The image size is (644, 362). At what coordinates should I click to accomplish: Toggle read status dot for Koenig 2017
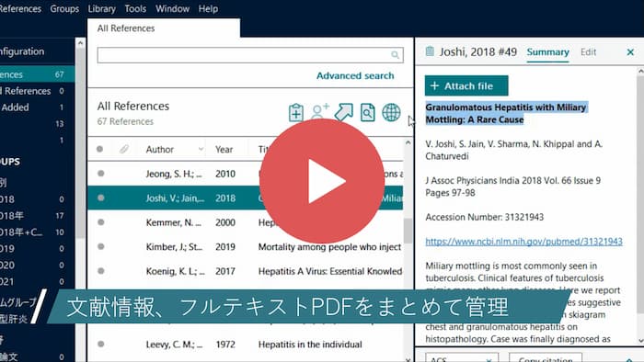100,271
